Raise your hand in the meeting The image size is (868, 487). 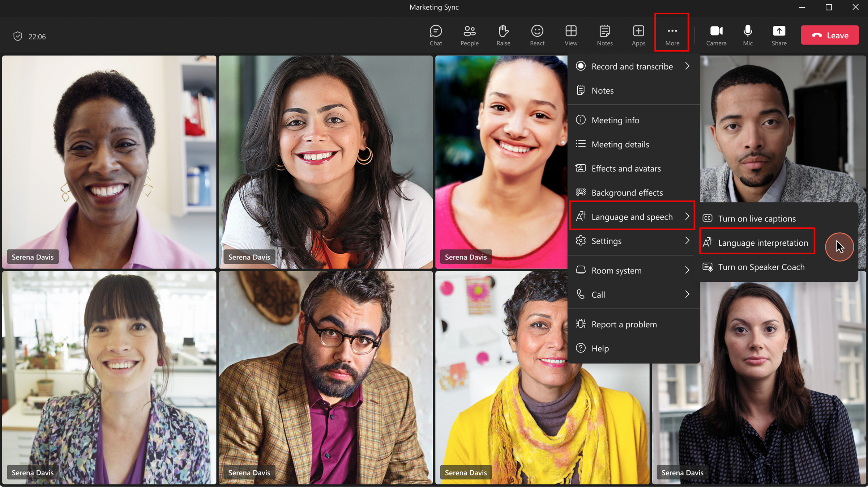coord(503,35)
